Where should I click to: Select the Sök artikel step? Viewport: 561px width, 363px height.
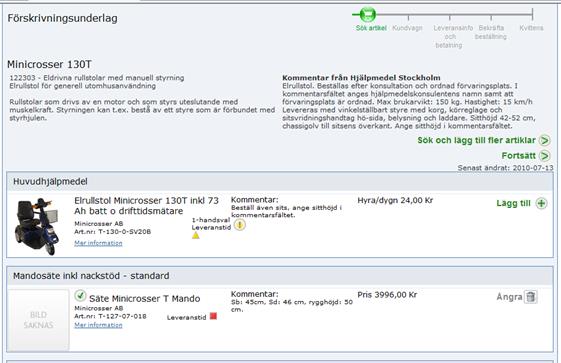tap(371, 28)
